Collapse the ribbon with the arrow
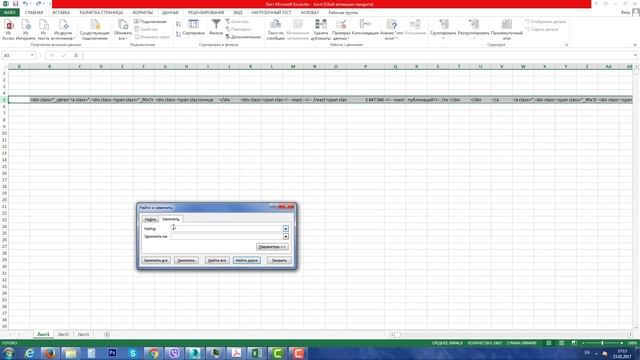This screenshot has width=640, height=360. point(635,45)
